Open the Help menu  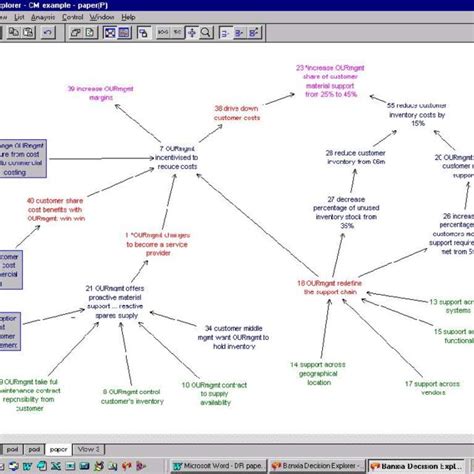(x=128, y=17)
